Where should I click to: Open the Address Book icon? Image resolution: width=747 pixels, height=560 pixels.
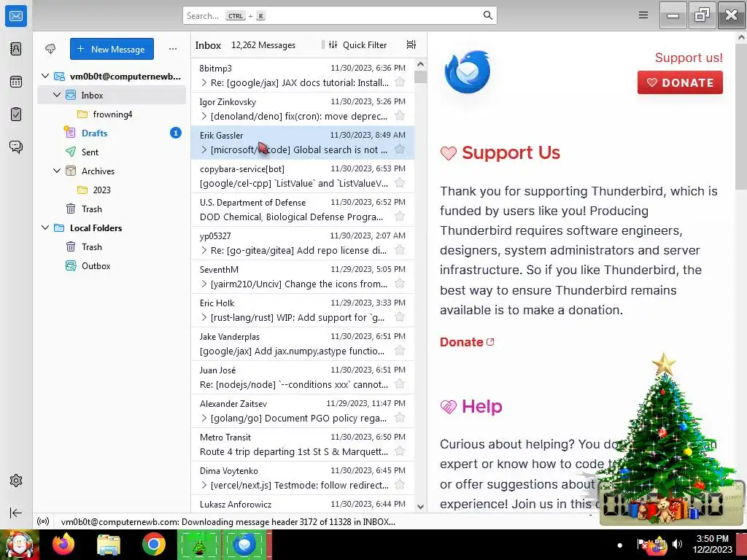point(16,49)
